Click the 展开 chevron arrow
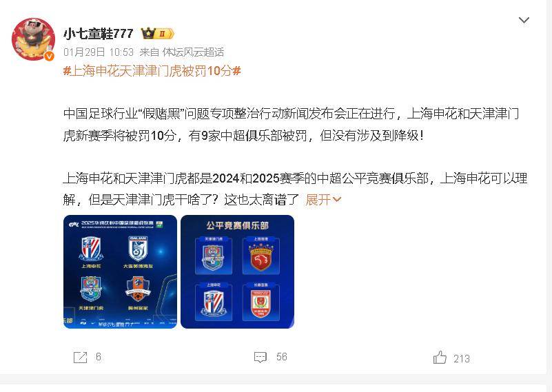Viewport: 552px width, 392px height. (337, 200)
